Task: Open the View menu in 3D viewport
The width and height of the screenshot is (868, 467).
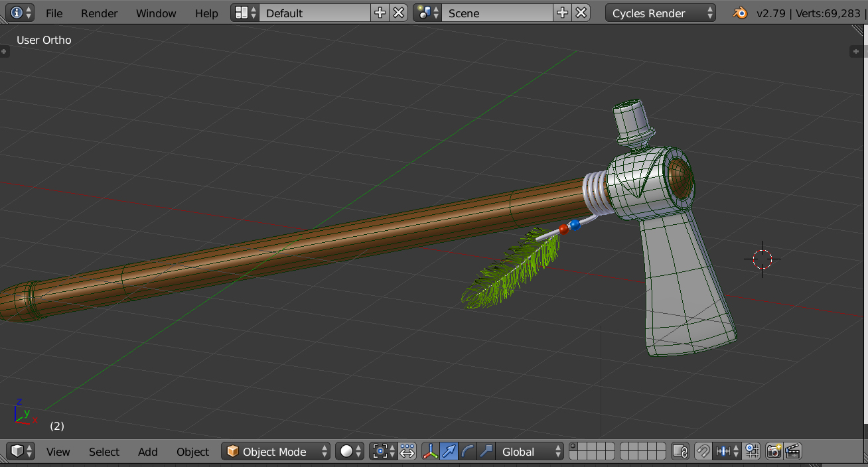Action: pos(58,452)
